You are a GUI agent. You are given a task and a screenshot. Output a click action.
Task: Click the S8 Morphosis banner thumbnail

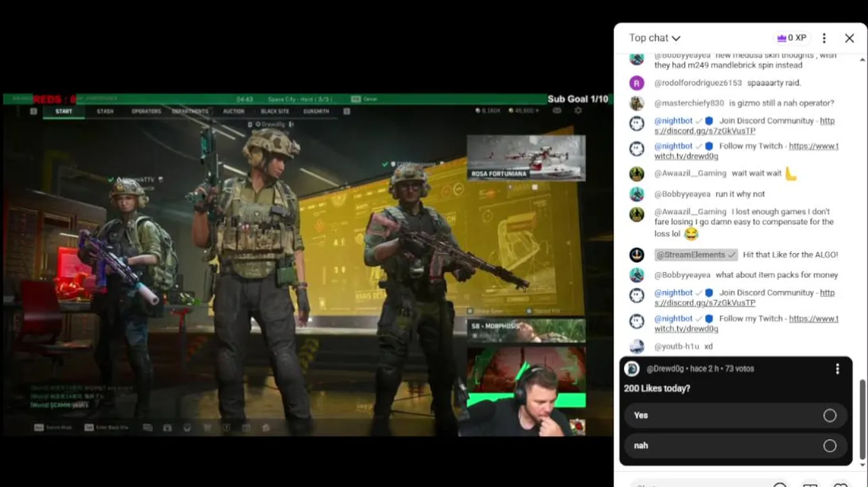[x=526, y=331]
